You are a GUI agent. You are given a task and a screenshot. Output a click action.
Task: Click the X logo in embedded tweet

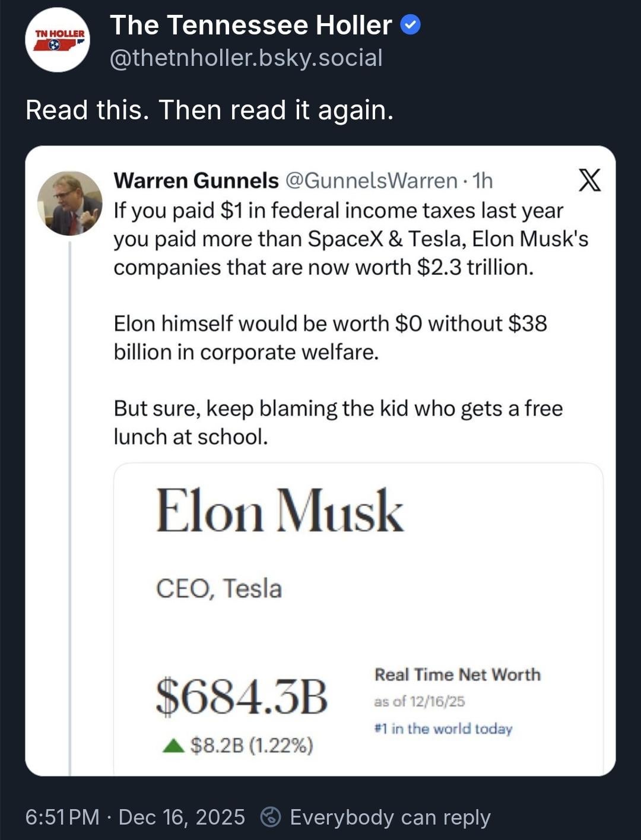589,180
